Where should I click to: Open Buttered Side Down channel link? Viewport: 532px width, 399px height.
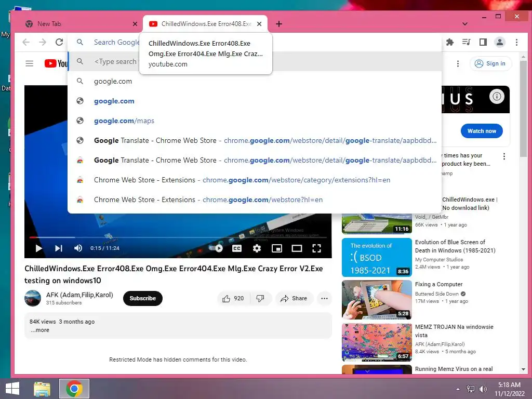436,294
